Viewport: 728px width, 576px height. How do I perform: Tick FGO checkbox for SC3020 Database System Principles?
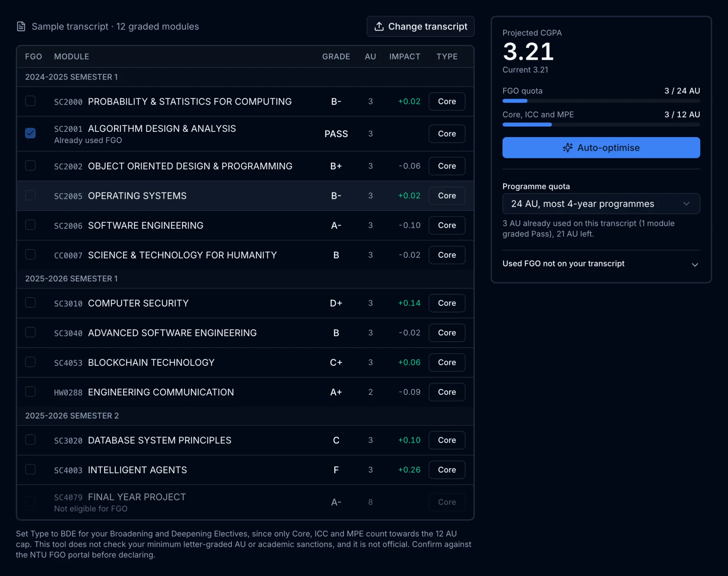[30, 439]
